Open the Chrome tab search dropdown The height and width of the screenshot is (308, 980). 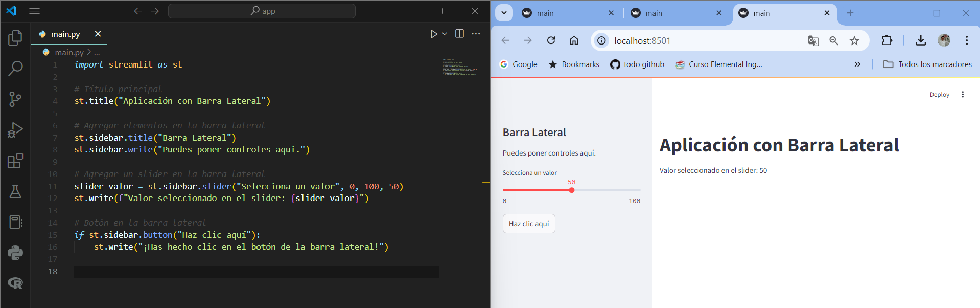click(x=504, y=13)
